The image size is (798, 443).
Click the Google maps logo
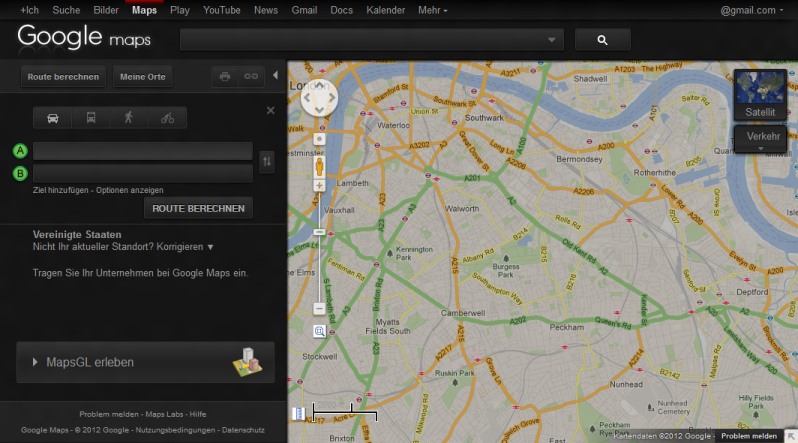84,37
